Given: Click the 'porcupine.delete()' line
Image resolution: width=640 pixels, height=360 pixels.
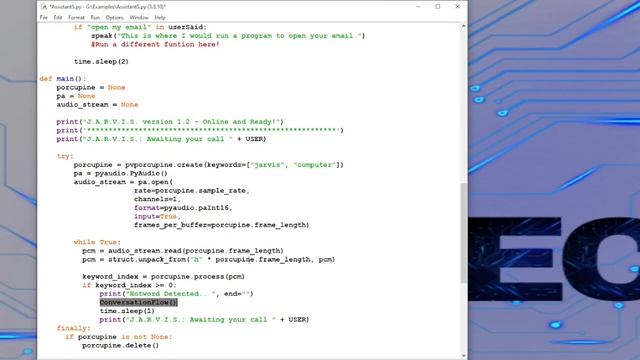Looking at the screenshot, I should pyautogui.click(x=120, y=345).
